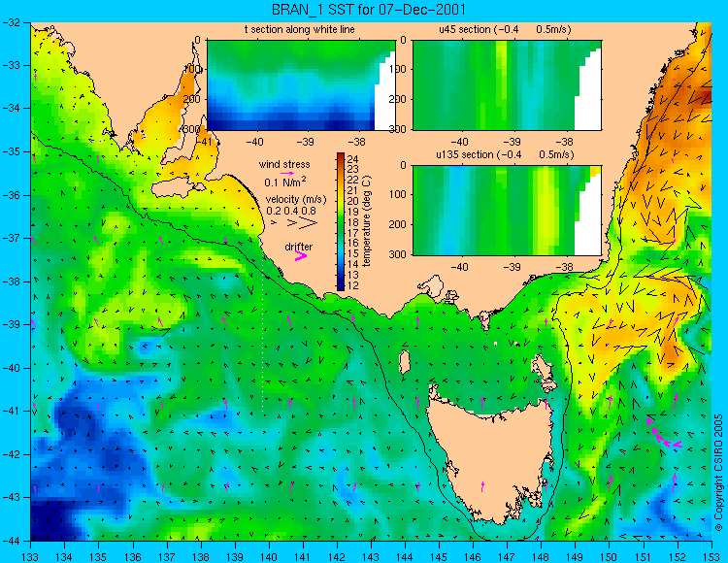The width and height of the screenshot is (728, 563).
Task: Click the 'Copyright CSIRO 2005' text
Action: [718, 473]
